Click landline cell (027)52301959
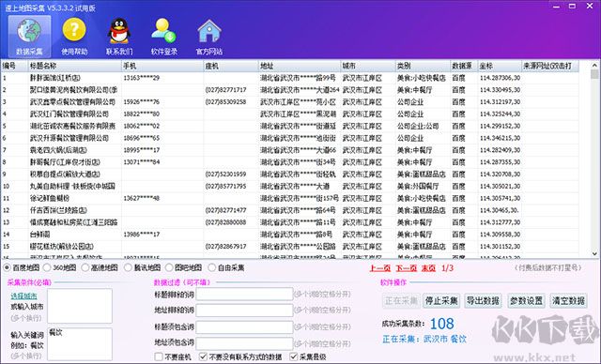This screenshot has height=364, width=601. click(225, 174)
